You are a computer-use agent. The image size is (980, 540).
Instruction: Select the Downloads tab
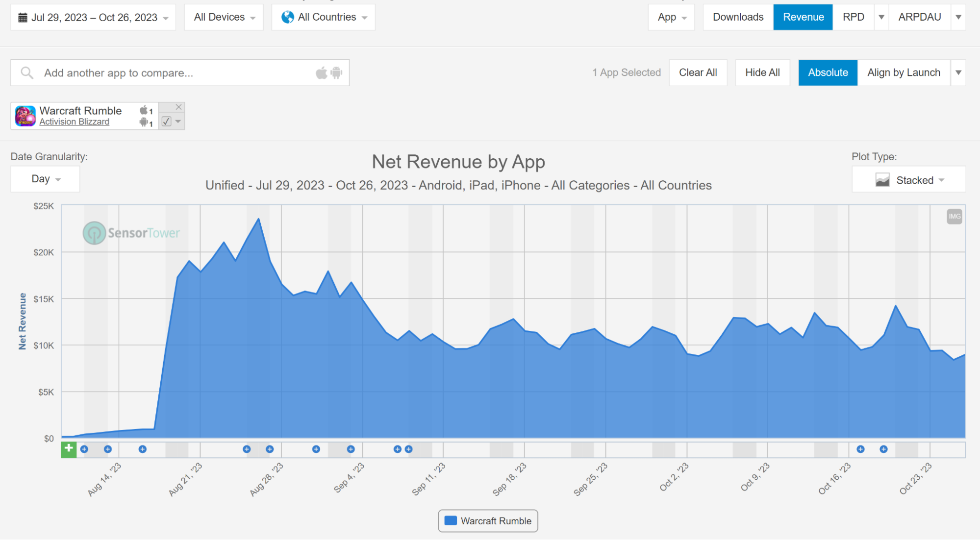(x=738, y=17)
